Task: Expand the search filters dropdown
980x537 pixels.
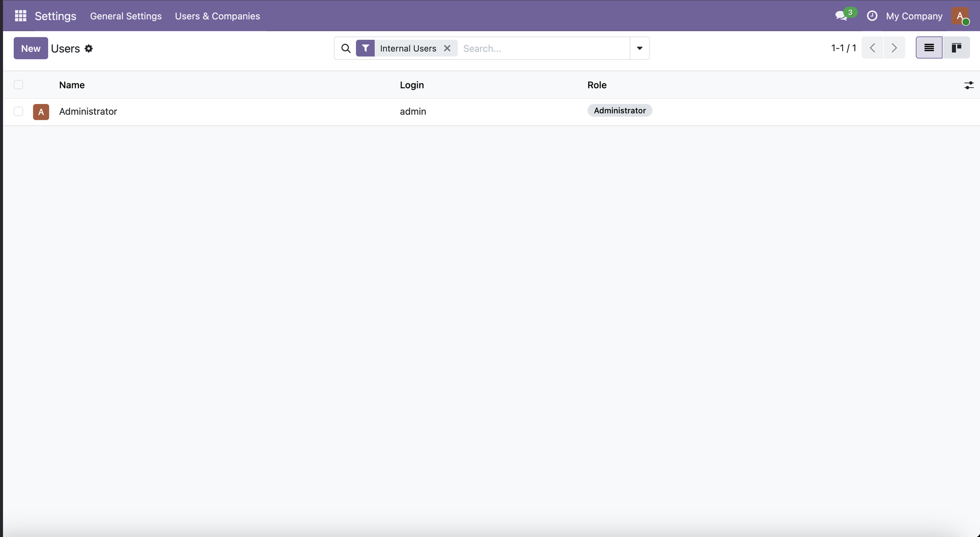Action: (x=639, y=48)
